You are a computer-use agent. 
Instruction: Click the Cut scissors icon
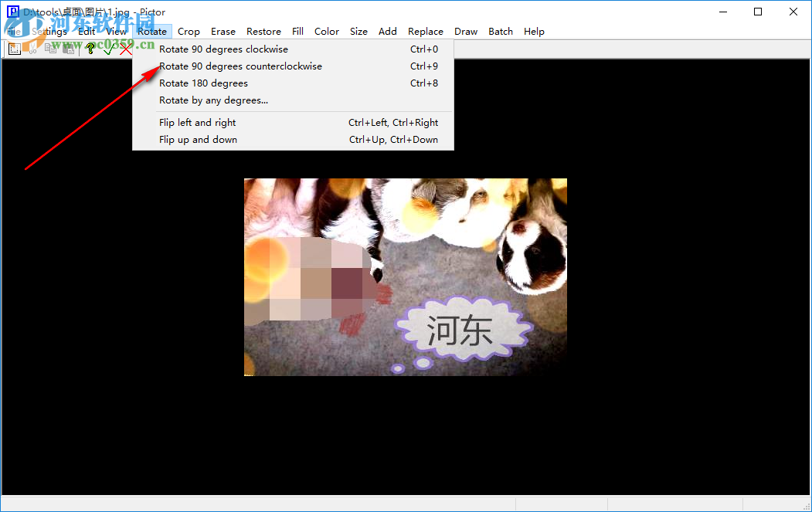click(32, 48)
